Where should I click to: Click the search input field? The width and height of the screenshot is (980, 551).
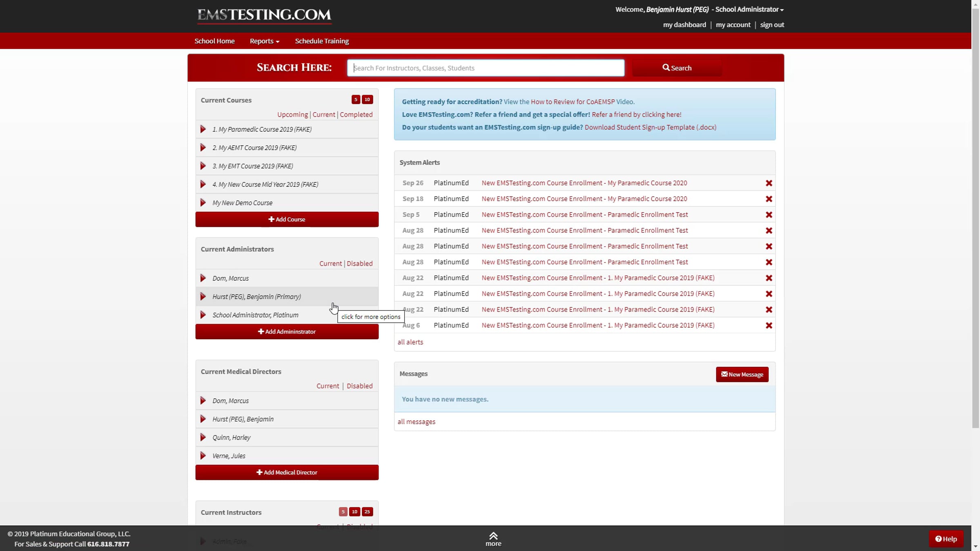click(x=486, y=68)
